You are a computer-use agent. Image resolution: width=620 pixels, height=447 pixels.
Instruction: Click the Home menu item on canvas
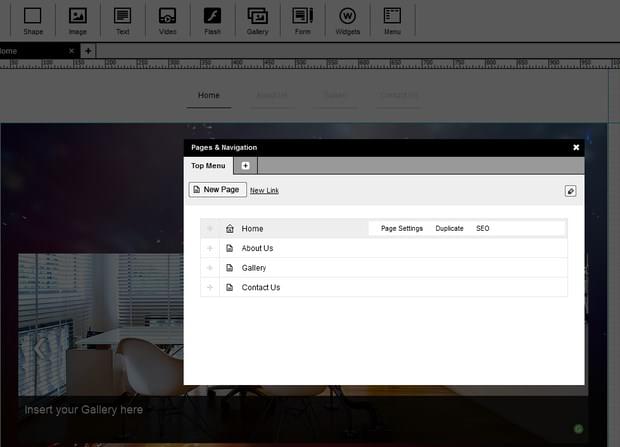click(x=209, y=95)
